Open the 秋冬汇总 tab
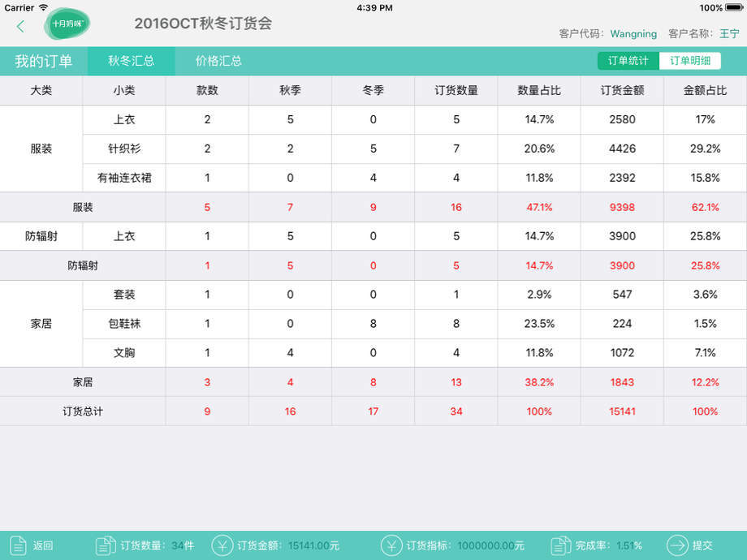Viewport: 747px width, 560px height. (131, 61)
